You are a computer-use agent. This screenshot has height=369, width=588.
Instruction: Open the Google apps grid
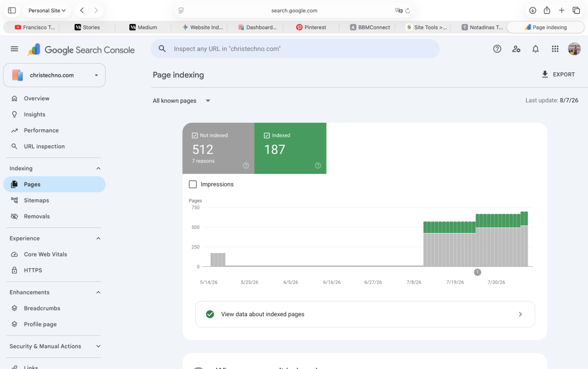[x=555, y=49]
